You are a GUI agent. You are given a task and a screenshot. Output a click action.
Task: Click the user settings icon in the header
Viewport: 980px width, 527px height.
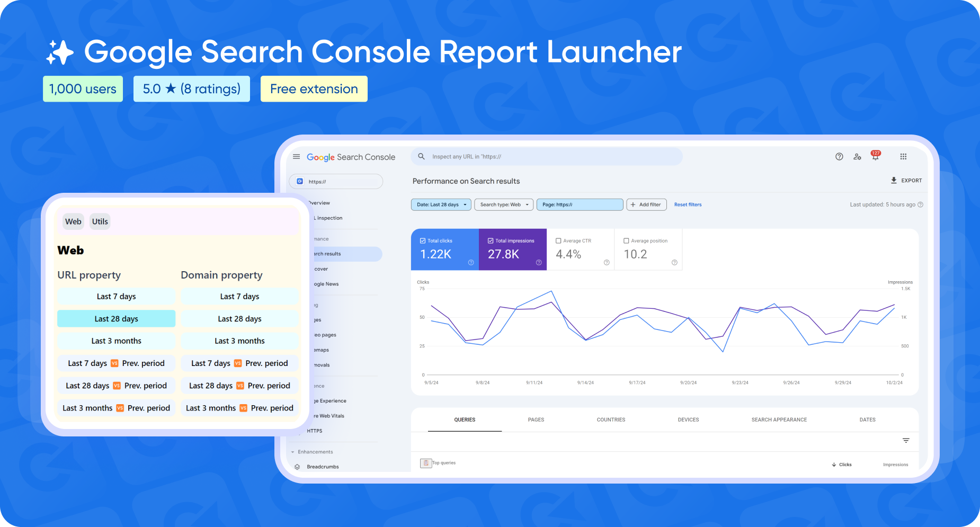(x=858, y=157)
